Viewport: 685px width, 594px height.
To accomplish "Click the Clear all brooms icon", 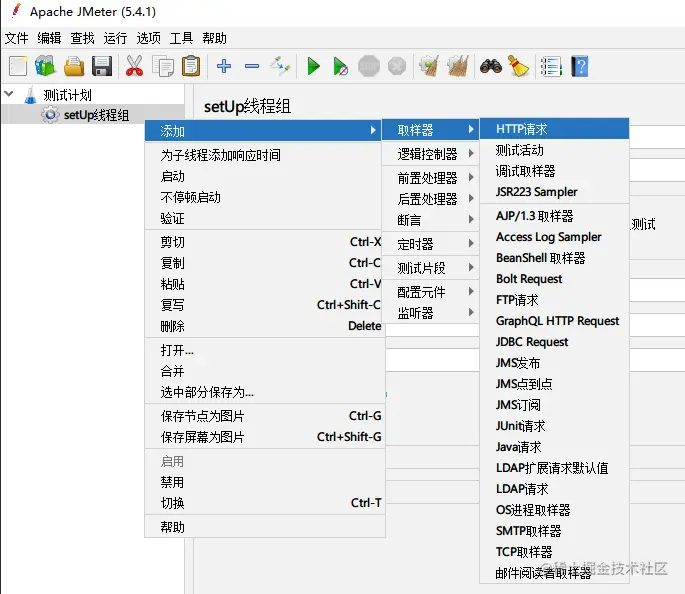I will (458, 66).
